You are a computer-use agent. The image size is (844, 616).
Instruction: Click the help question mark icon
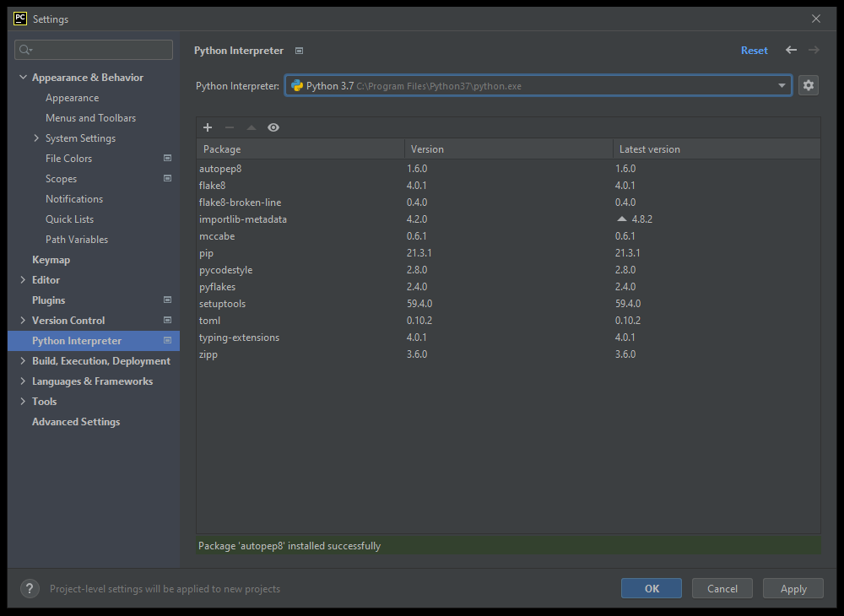click(x=30, y=589)
